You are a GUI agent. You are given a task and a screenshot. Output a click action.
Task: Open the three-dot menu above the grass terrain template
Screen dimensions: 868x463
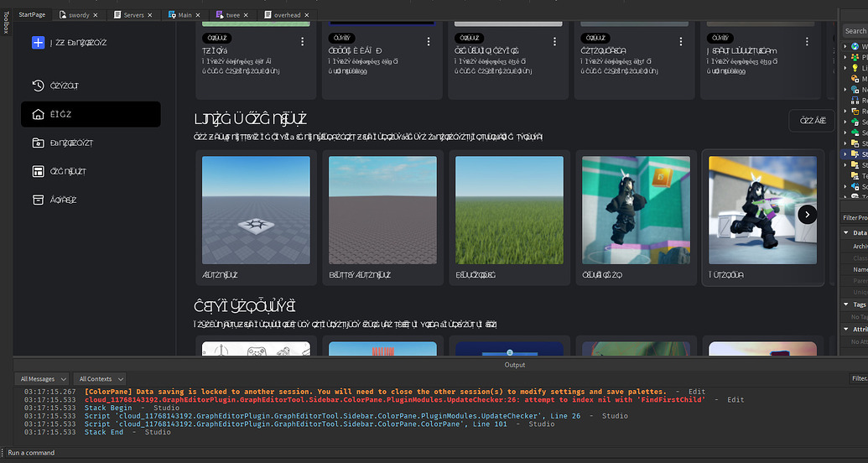554,42
